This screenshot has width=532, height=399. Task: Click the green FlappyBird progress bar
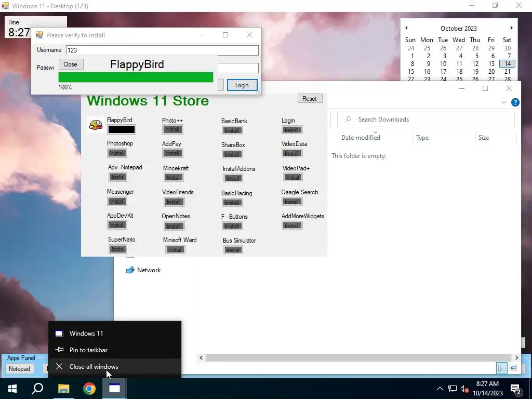136,77
